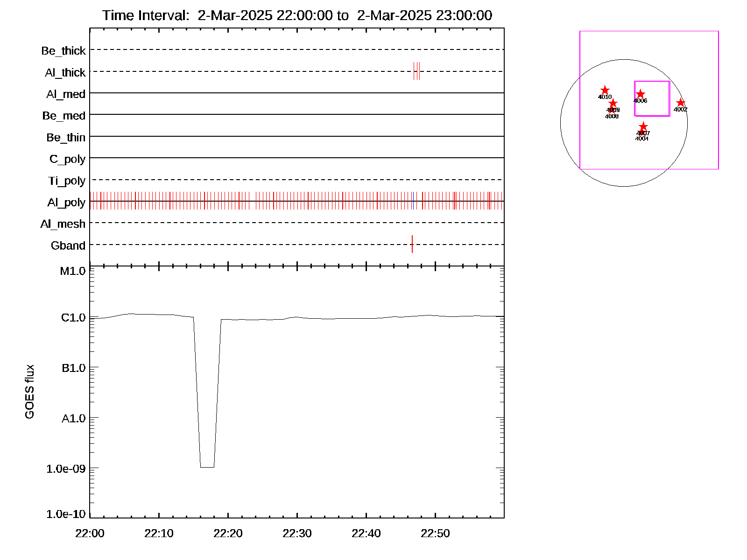The image size is (747, 560).
Task: Click the 1.0e-09 flux axis label
Action: point(66,469)
